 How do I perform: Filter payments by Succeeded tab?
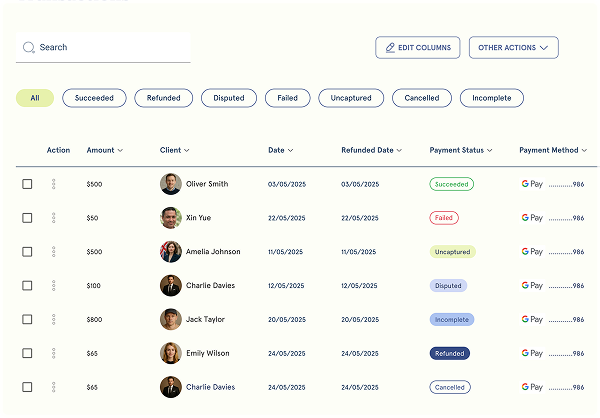tap(94, 98)
